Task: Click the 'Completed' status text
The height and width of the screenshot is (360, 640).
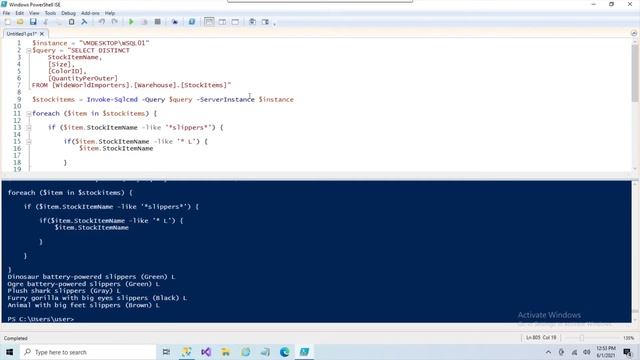Action: (x=16, y=338)
